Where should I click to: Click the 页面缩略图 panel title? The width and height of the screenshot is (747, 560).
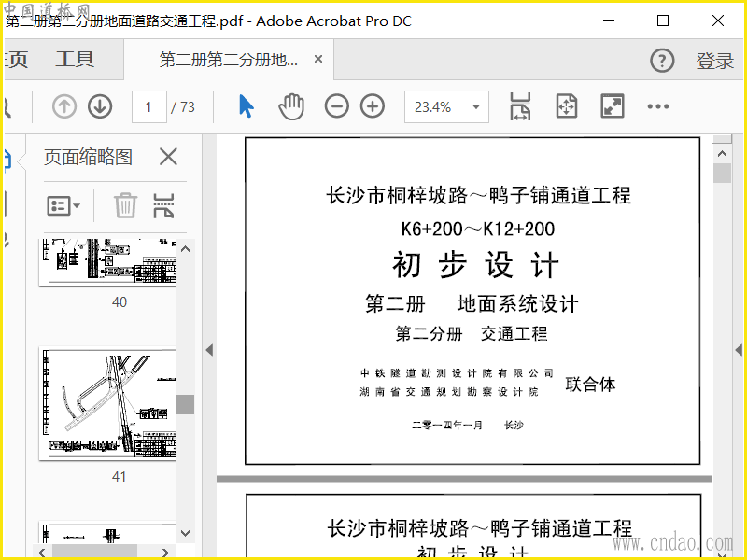(88, 157)
